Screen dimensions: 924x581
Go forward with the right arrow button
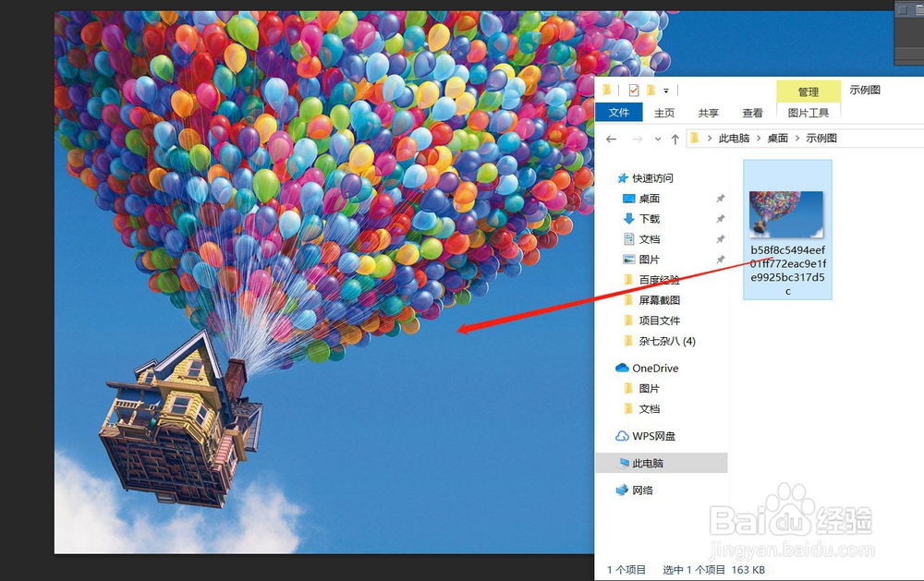[x=637, y=139]
